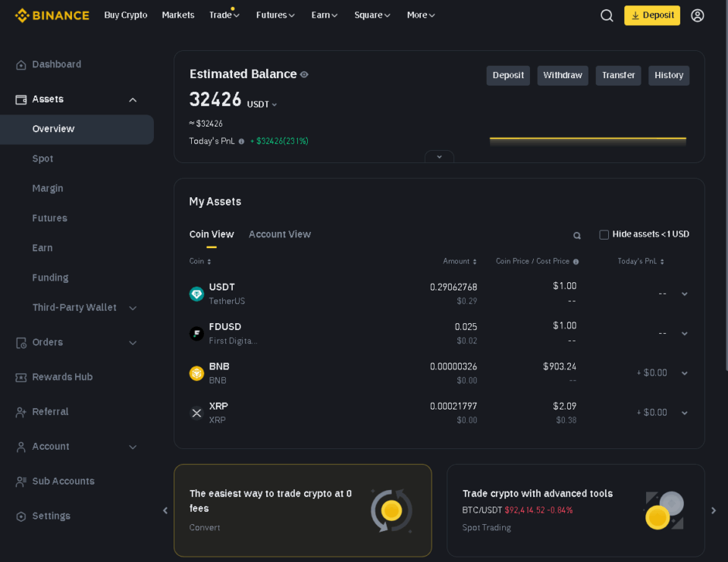
Task: Open the Futures menu in top navigation
Action: pos(275,15)
